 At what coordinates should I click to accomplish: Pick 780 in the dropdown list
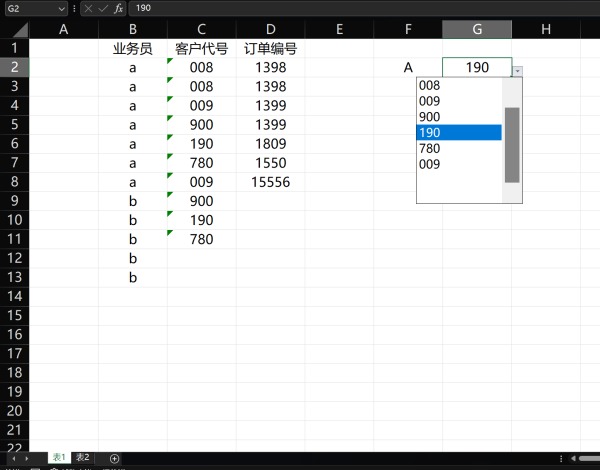(x=458, y=148)
